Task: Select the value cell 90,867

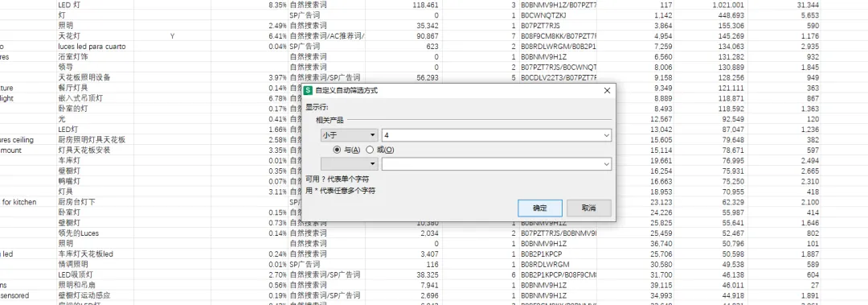Action: 428,36
